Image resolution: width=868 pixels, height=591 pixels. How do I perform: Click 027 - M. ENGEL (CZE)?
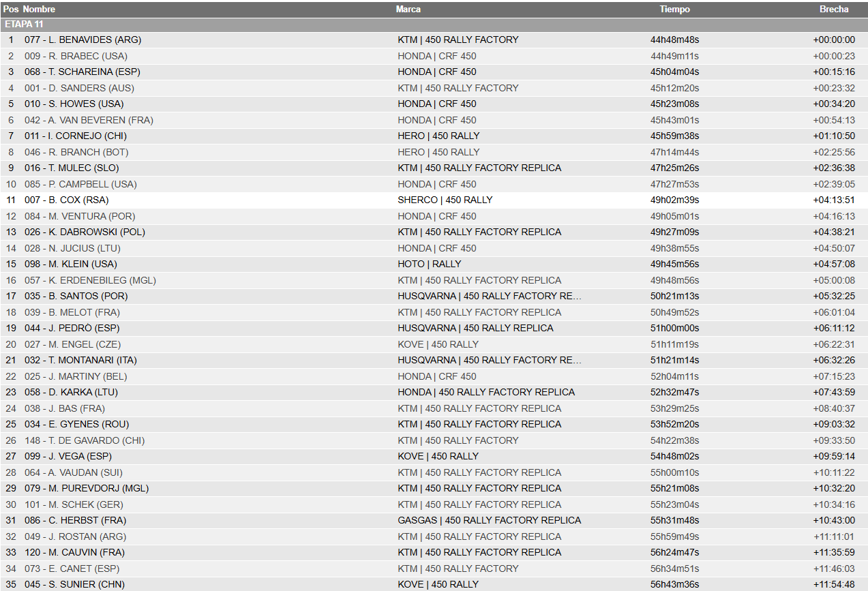click(x=72, y=344)
